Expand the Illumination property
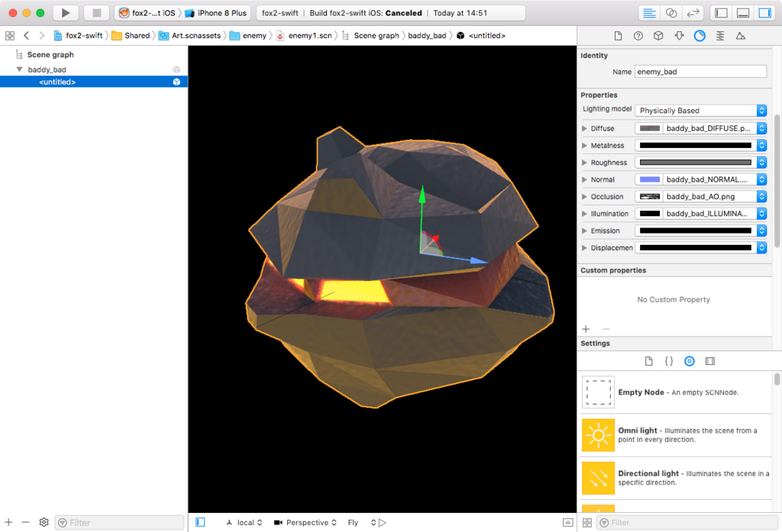This screenshot has height=532, width=782. pos(584,214)
